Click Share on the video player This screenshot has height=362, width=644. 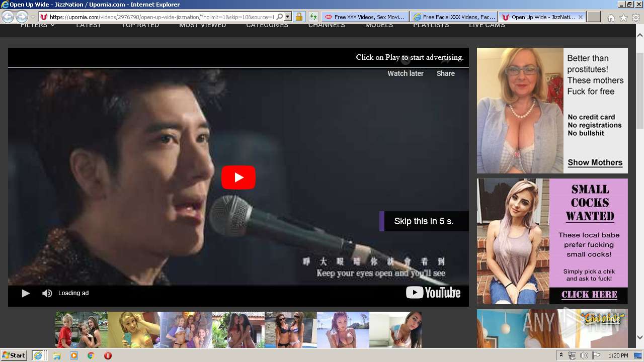click(x=446, y=73)
